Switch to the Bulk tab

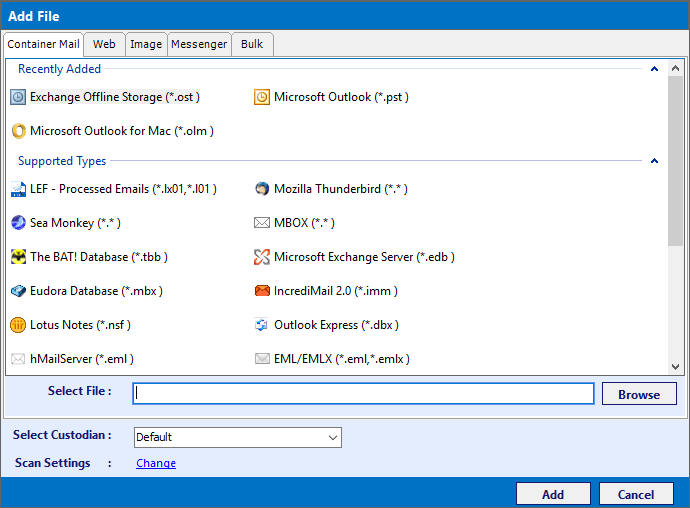pyautogui.click(x=252, y=44)
